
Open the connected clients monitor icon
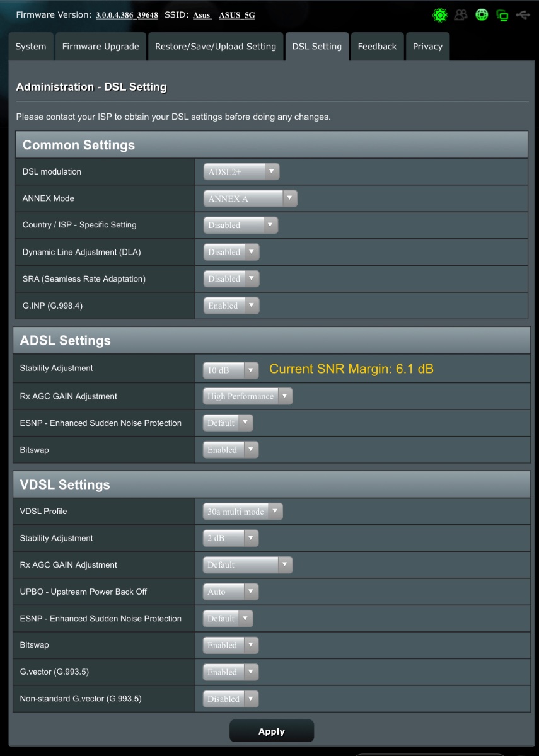502,15
